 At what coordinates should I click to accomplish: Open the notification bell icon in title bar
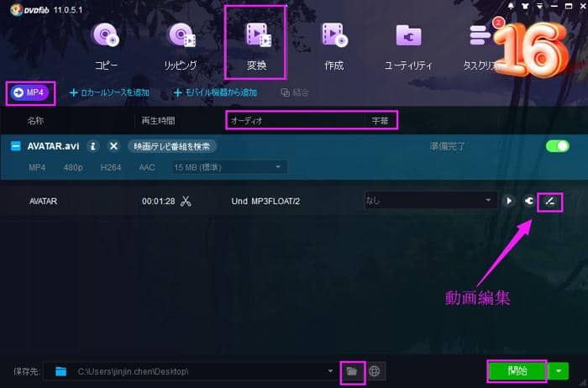click(x=511, y=6)
